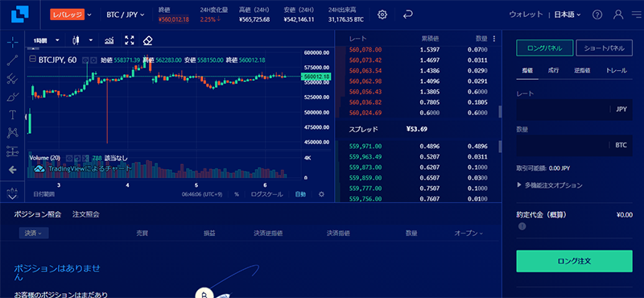Expand multi-function order options
Screen dimensions: 644x298
(550, 185)
